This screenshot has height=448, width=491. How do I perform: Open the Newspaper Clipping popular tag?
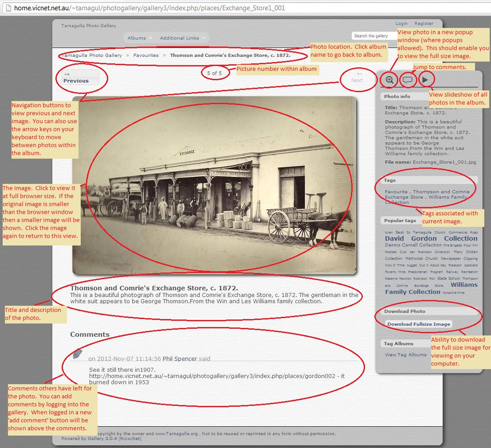tap(460, 258)
